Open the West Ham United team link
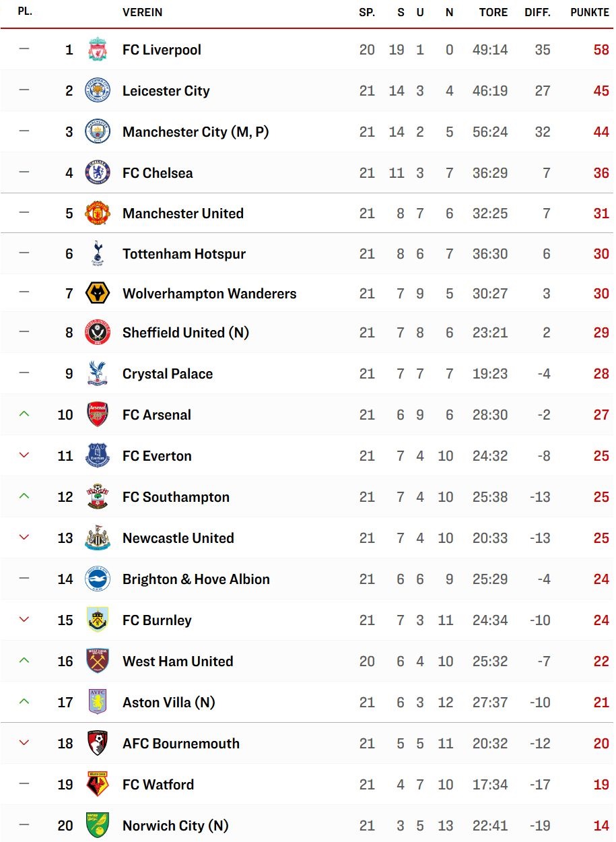Viewport: 616px width, 842px height. click(x=178, y=661)
